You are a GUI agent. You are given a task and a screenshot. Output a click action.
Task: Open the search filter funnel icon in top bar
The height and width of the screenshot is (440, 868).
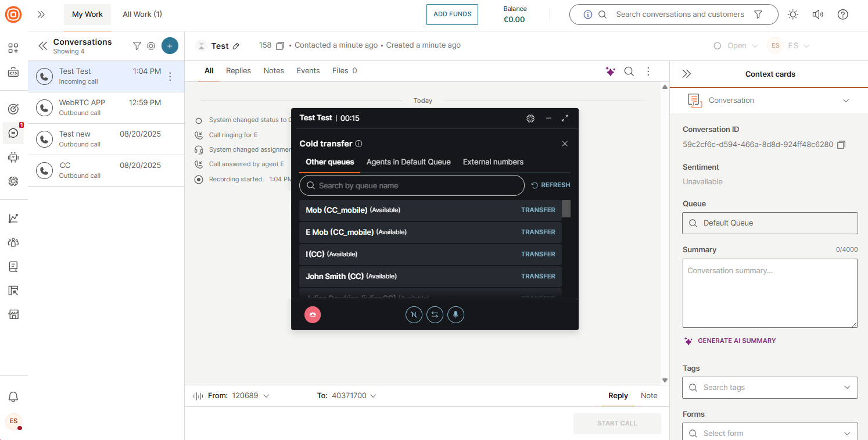click(758, 15)
